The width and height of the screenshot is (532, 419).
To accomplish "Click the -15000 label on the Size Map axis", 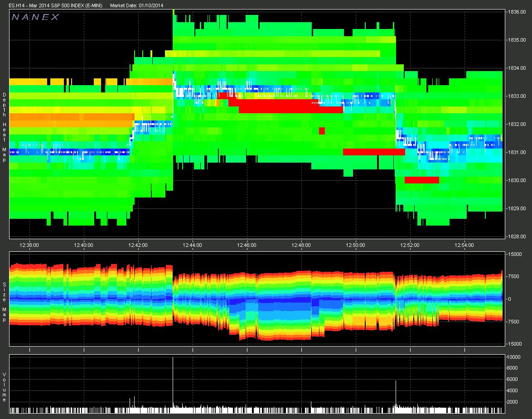I will point(514,344).
